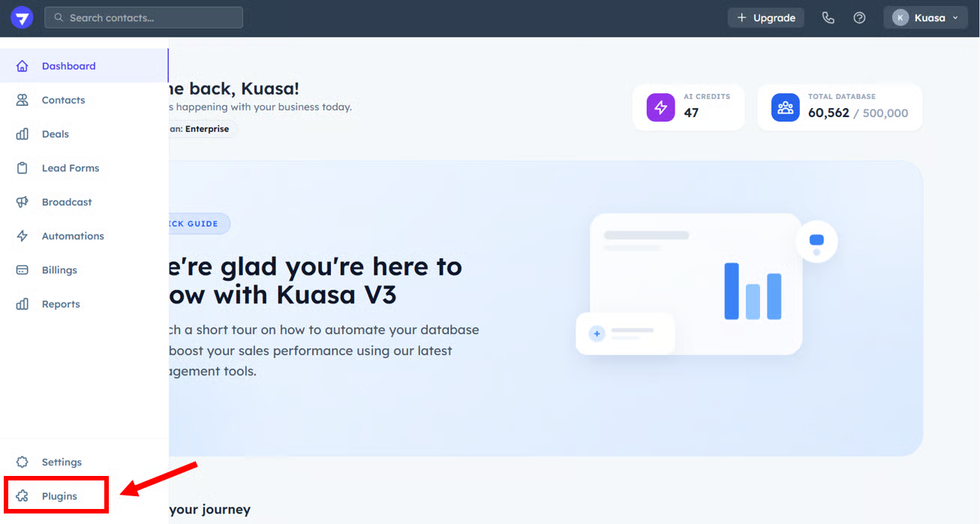Go to Dashboard in sidebar
The image size is (980, 524).
[68, 66]
